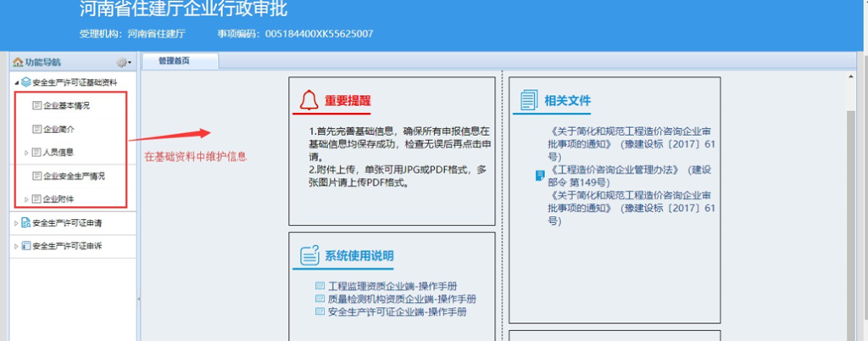The width and height of the screenshot is (868, 341).
Task: Open first 关于简化和规范工程造价咨询企业审批事项的通知 link
Action: (632, 143)
